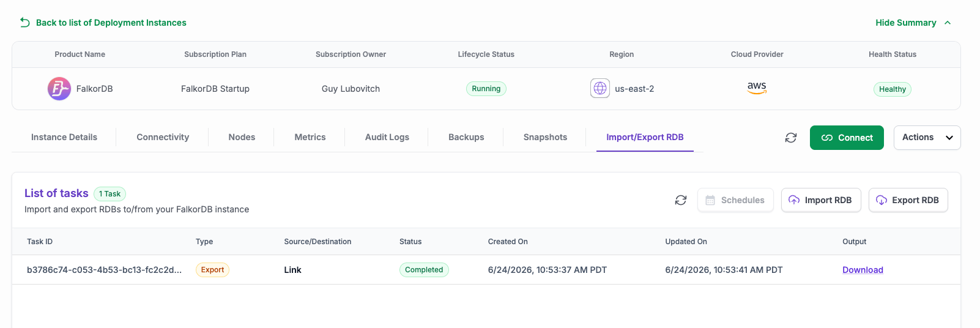The width and height of the screenshot is (980, 328).
Task: Click the Hide Summary text link
Action: (x=905, y=23)
